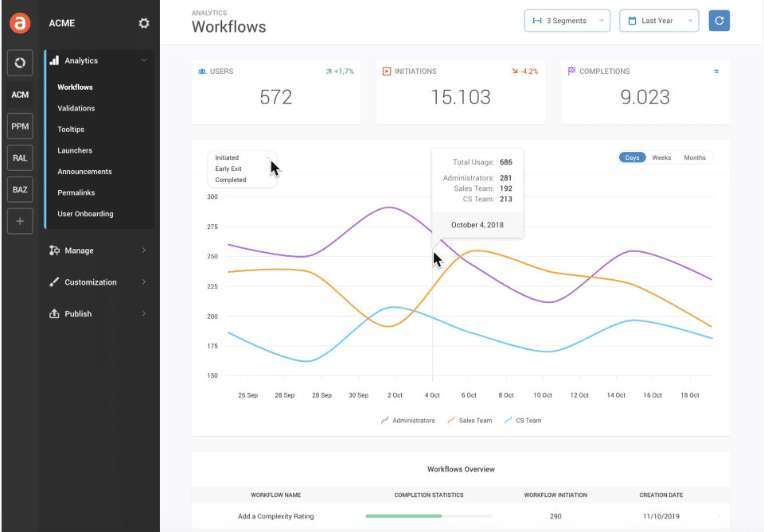Click the orange ACME logo icon
The height and width of the screenshot is (532, 764).
[20, 23]
